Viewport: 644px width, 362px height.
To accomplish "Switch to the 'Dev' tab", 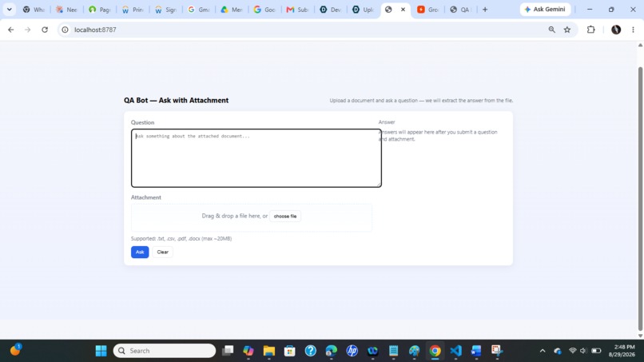I will 330,10.
